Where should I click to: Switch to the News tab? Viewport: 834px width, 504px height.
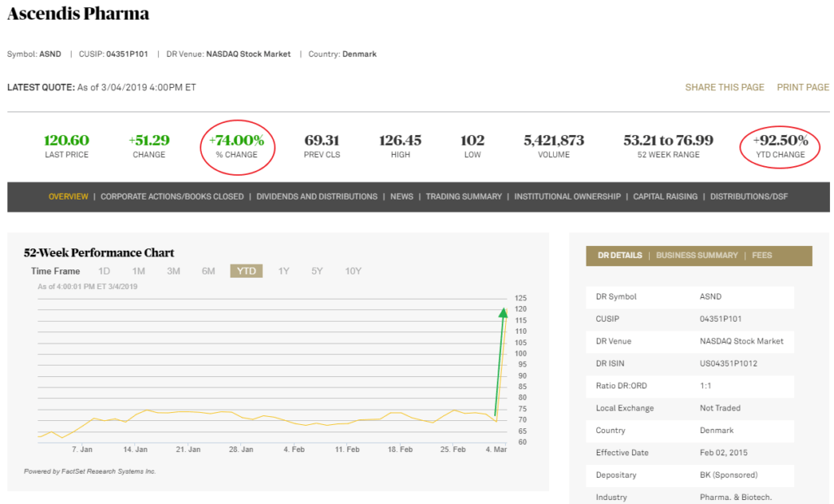[402, 197]
